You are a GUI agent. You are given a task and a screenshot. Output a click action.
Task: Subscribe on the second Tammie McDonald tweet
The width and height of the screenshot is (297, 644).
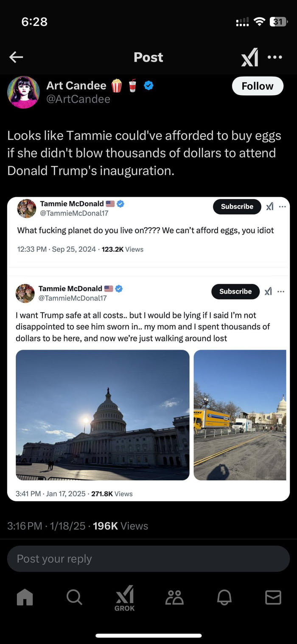click(x=235, y=291)
